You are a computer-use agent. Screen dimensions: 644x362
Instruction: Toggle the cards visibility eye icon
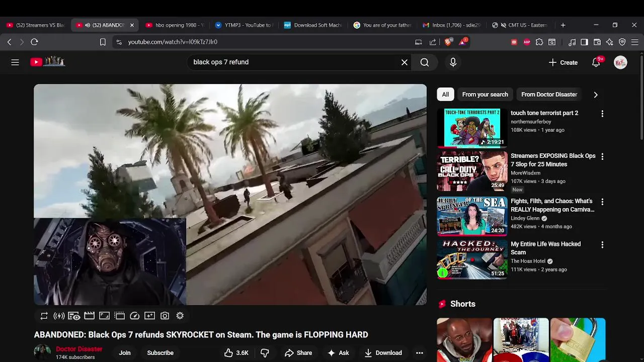coord(74,316)
